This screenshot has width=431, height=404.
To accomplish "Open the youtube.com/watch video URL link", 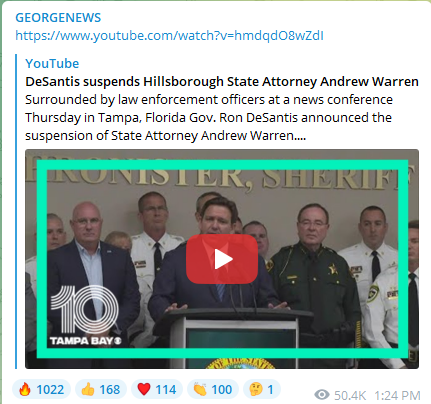I will [169, 36].
